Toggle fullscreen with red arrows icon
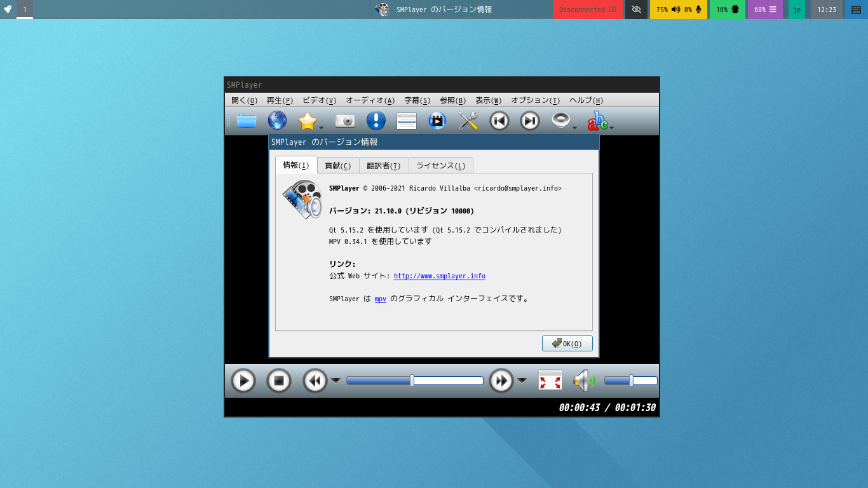 (550, 381)
